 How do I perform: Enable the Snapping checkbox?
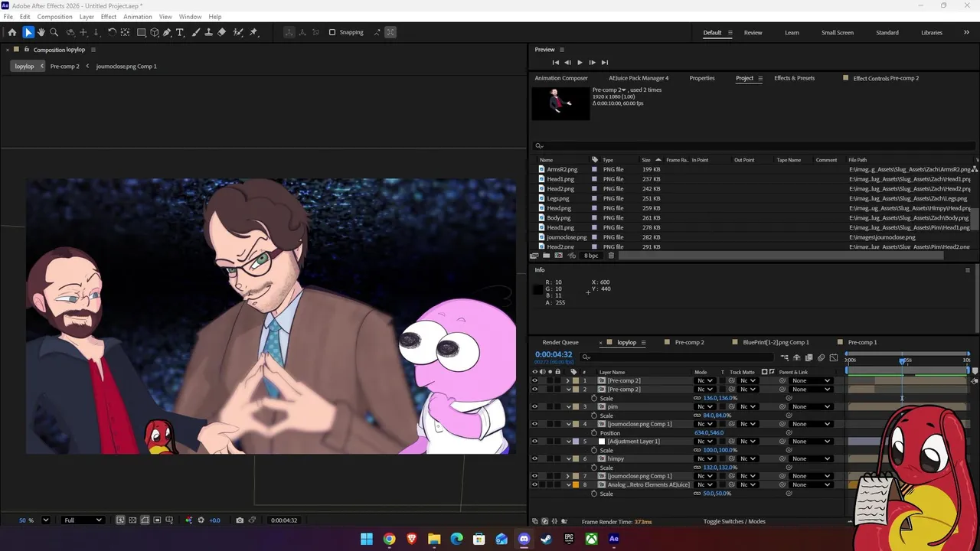(x=332, y=32)
